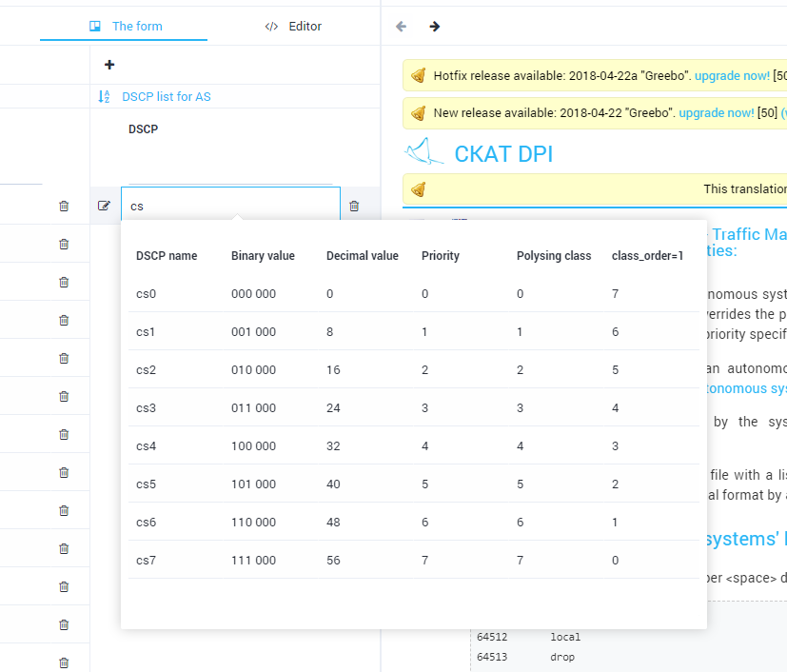
Task: Click the pencil edit icon beside cs field
Action: click(x=105, y=206)
